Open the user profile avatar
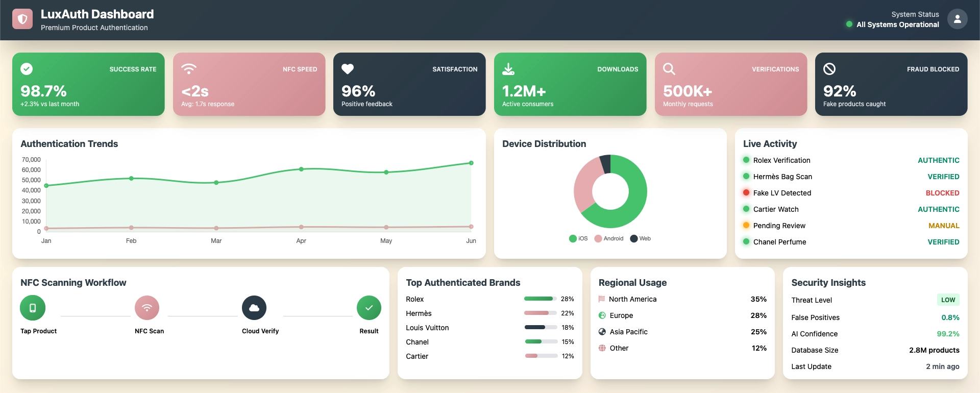Image resolution: width=980 pixels, height=393 pixels. 957,19
